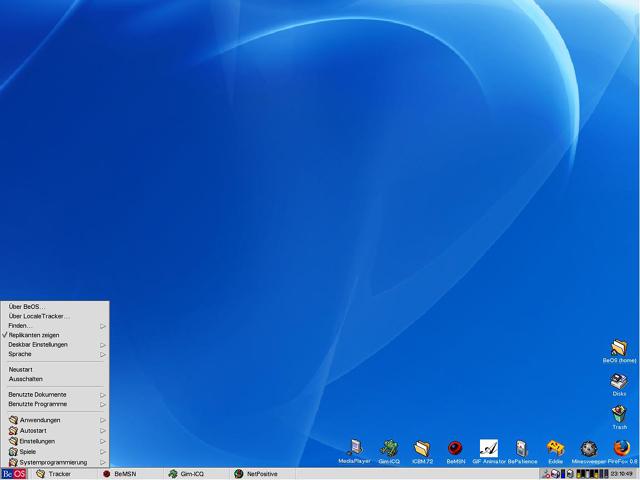Open the Spiele folder menu item
Image resolution: width=640 pixels, height=480 pixels.
coord(55,452)
